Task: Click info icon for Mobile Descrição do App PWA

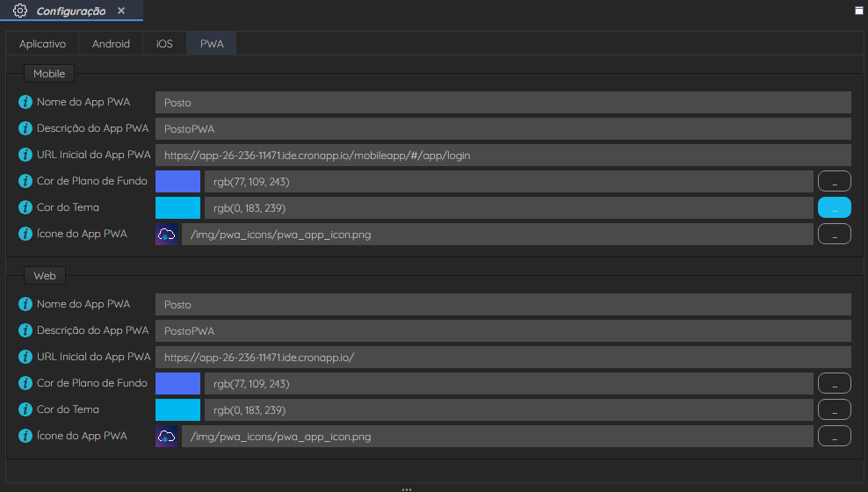Action: [25, 128]
